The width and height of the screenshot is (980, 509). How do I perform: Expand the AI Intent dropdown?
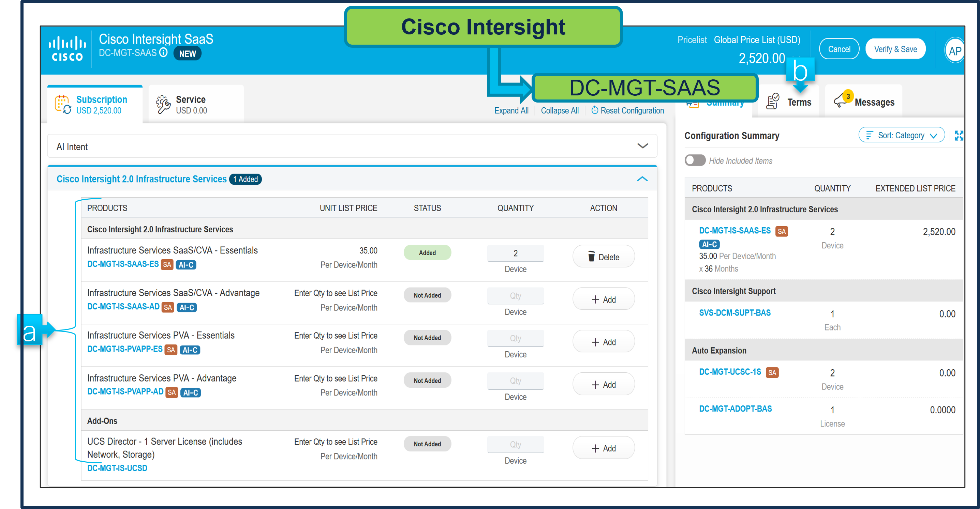click(642, 146)
